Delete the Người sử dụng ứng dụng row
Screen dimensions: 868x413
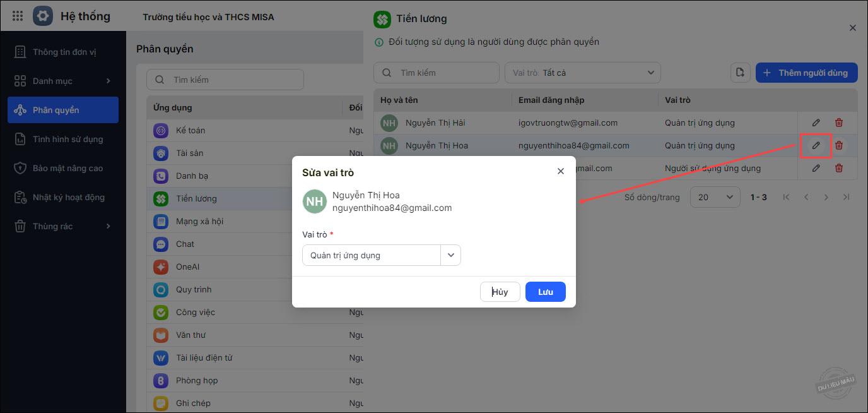point(839,168)
